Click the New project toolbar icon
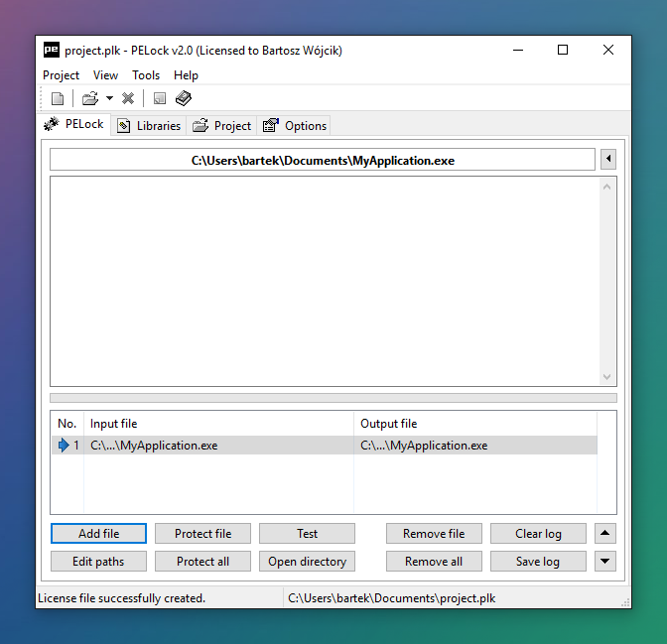667x644 pixels. [x=58, y=98]
